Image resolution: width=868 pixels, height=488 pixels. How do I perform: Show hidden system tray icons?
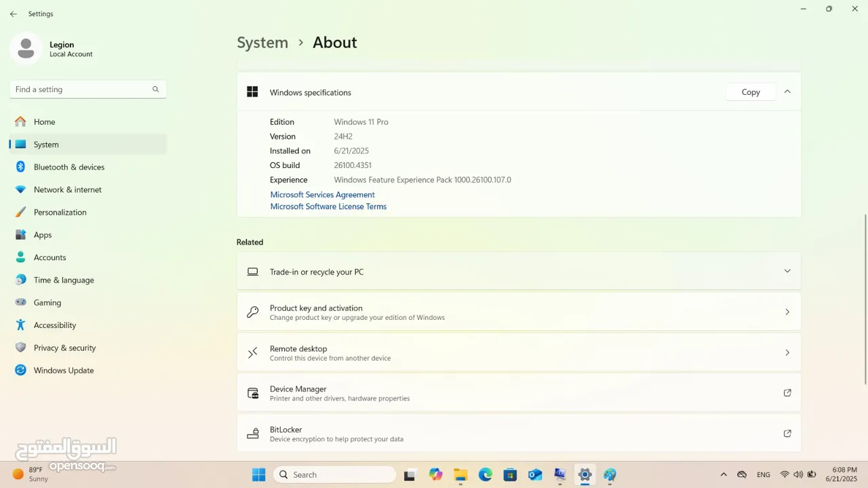(724, 474)
